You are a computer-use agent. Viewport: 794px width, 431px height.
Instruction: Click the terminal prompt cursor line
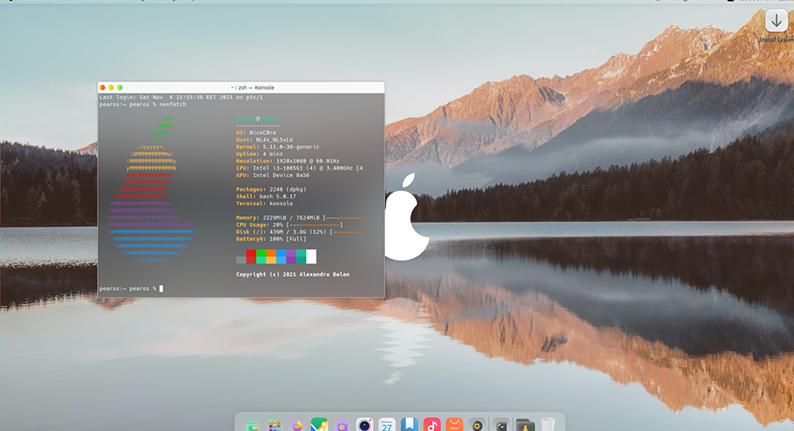[161, 288]
